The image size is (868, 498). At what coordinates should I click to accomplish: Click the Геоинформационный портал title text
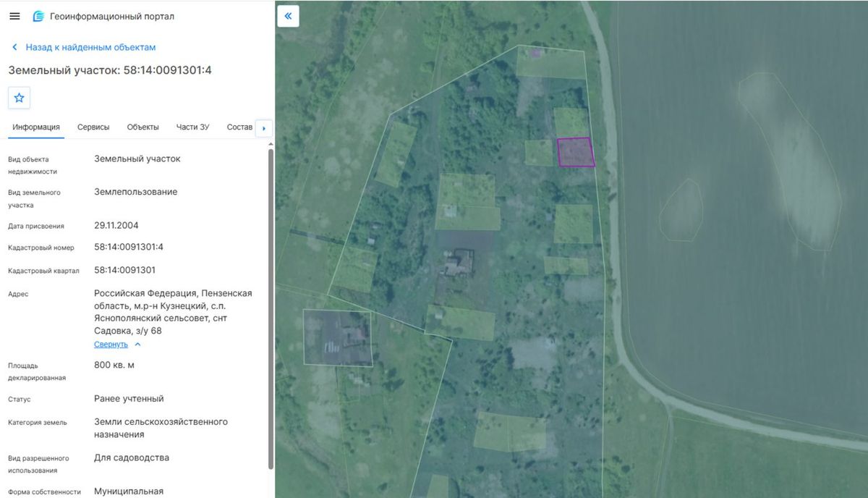[112, 16]
